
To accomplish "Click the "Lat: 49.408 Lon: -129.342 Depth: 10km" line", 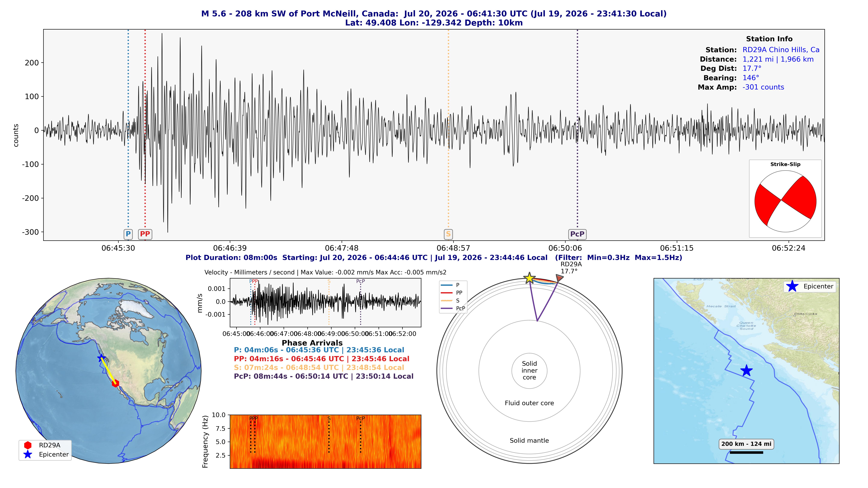I will tap(434, 23).
